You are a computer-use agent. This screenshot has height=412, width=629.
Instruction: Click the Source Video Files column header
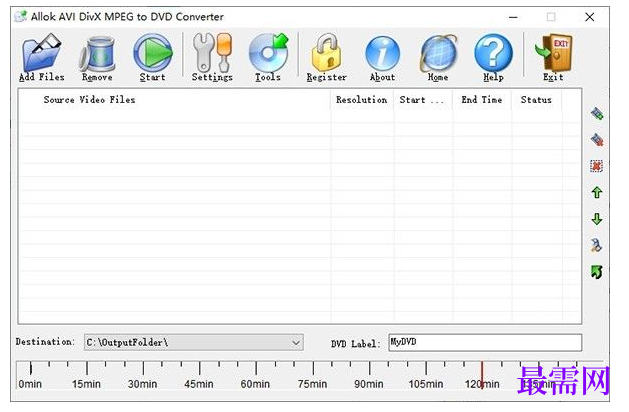tap(174, 100)
